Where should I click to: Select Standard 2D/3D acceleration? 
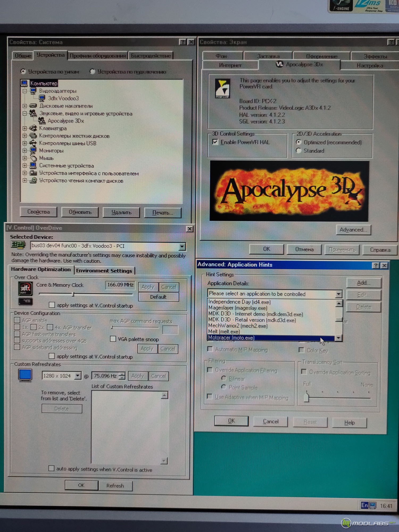click(x=298, y=151)
